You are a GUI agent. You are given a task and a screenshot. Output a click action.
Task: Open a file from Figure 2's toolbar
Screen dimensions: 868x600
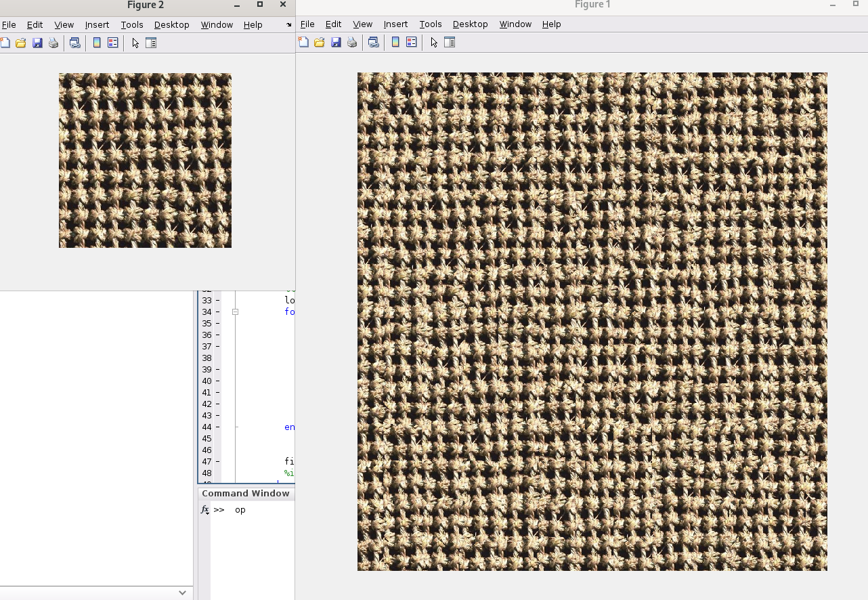click(21, 42)
